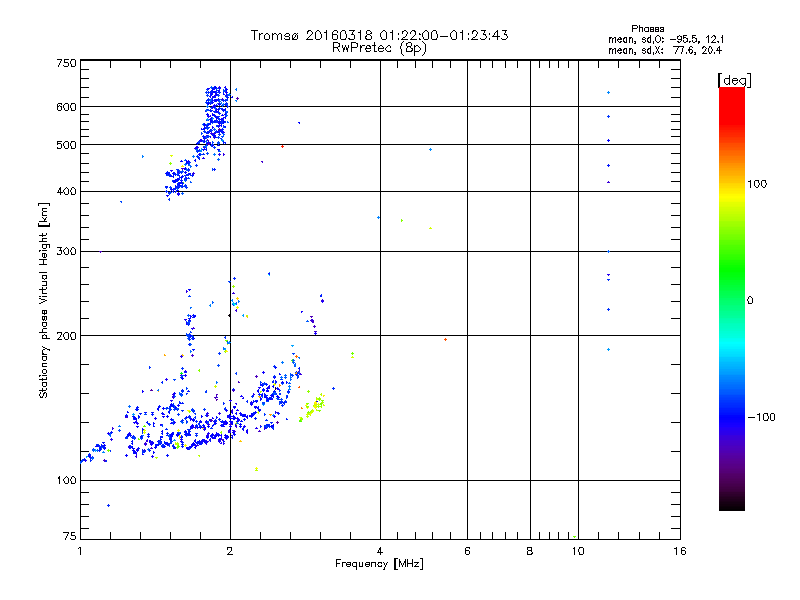
Task: Click the dense blue echo cluster above 600 km
Action: 217,96
